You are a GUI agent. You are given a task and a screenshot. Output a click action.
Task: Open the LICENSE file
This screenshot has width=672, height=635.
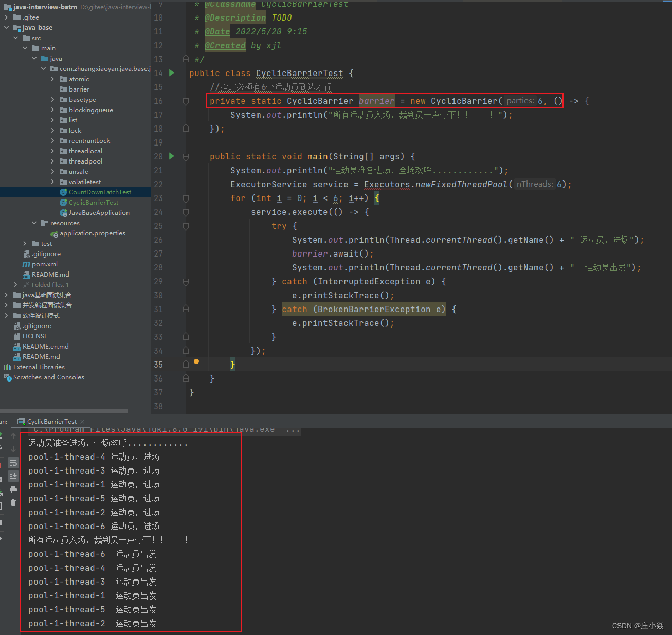35,336
